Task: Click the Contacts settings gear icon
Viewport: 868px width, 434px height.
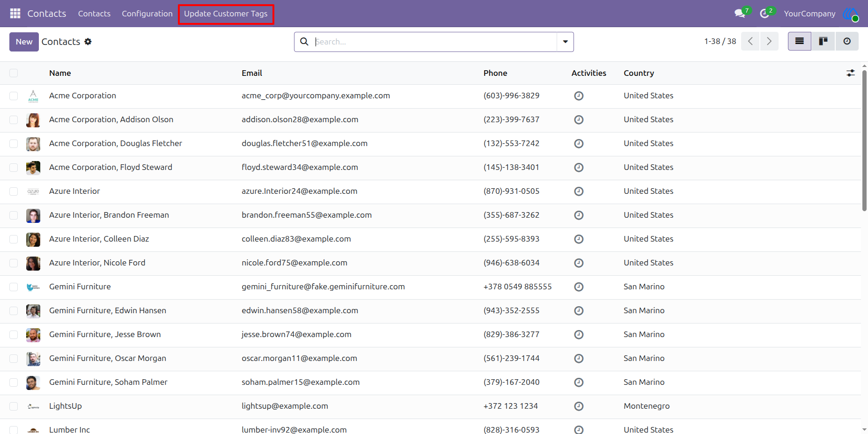Action: pos(88,42)
